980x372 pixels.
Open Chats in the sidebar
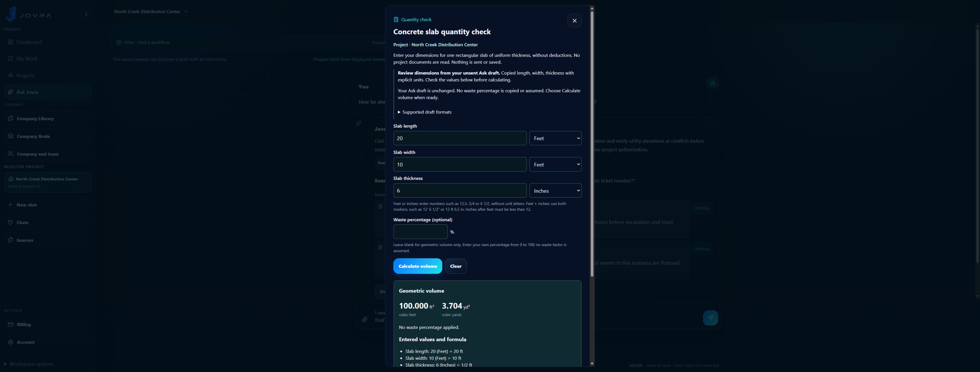(47, 222)
